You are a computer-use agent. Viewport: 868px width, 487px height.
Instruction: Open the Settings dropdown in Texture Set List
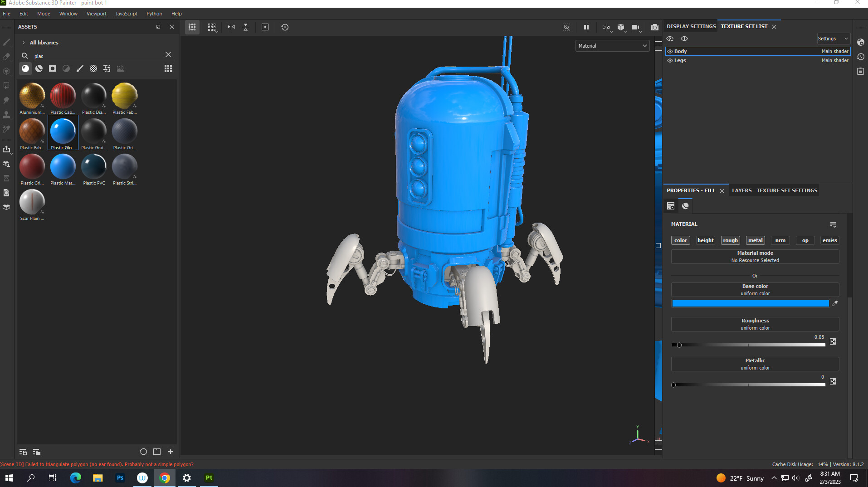[833, 39]
